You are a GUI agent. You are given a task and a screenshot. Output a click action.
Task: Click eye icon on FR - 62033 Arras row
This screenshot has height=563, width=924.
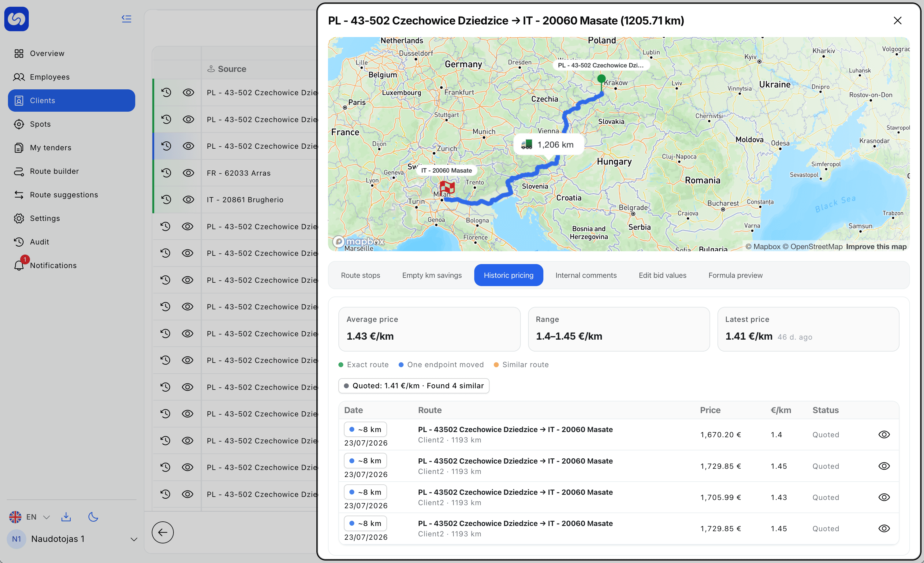tap(188, 173)
